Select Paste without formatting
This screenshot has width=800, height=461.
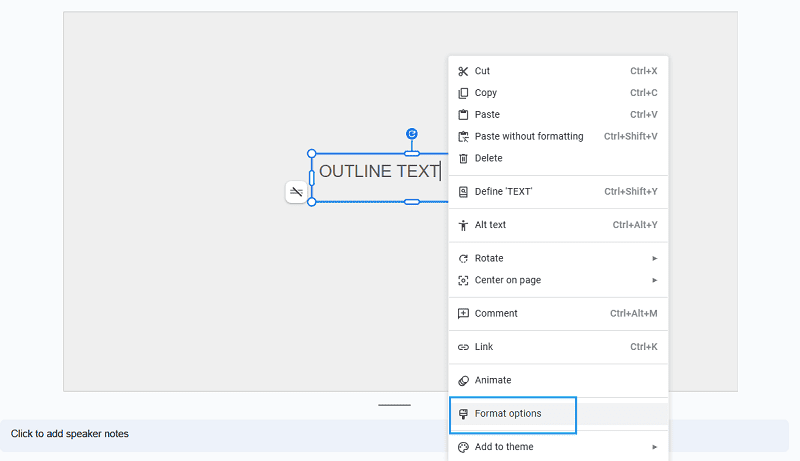click(558, 137)
